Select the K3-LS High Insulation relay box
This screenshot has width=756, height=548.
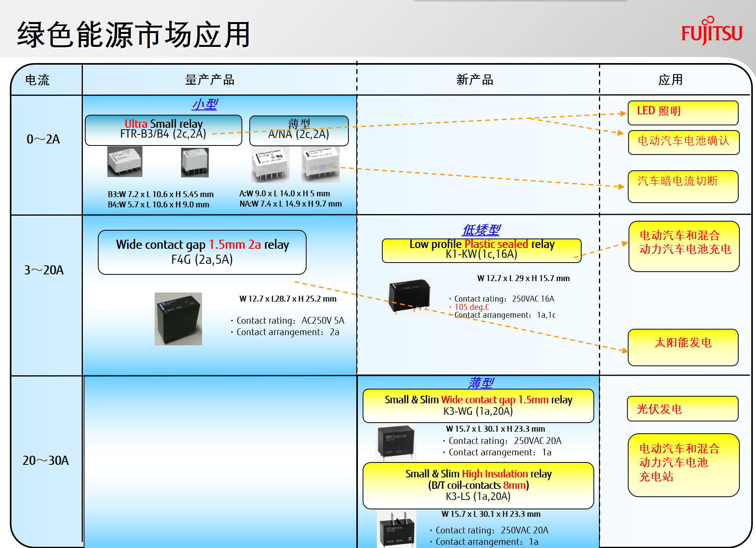(478, 485)
